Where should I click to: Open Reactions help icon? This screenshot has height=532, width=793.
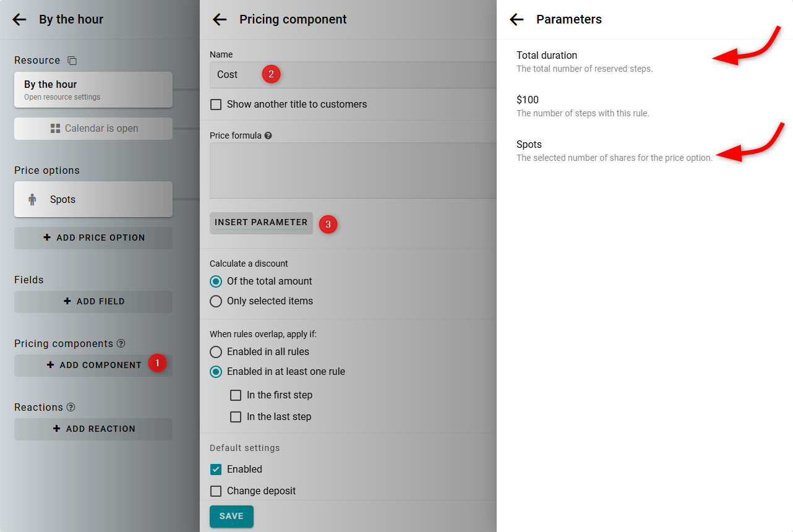pos(71,407)
